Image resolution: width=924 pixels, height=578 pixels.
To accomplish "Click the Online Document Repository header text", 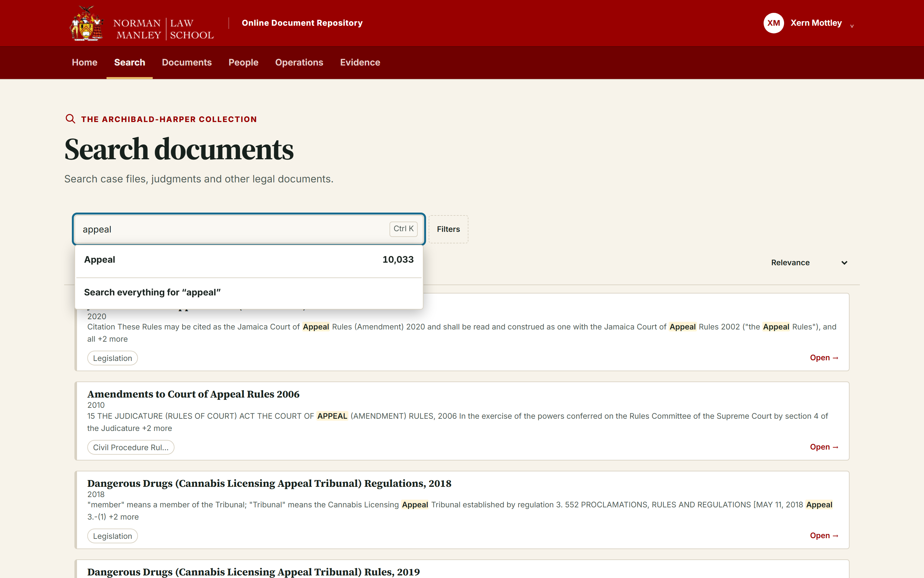I will (x=302, y=23).
